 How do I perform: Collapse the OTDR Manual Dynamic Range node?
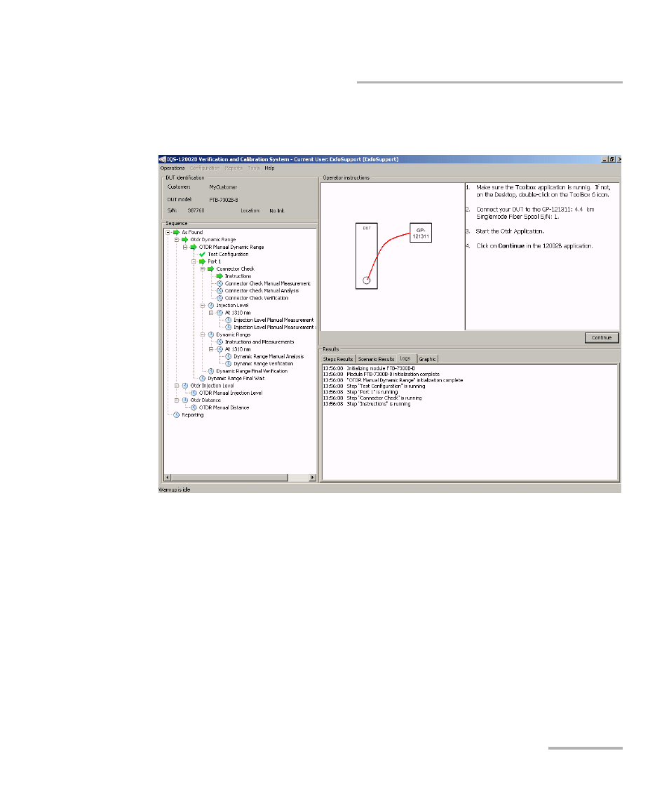pyautogui.click(x=185, y=247)
